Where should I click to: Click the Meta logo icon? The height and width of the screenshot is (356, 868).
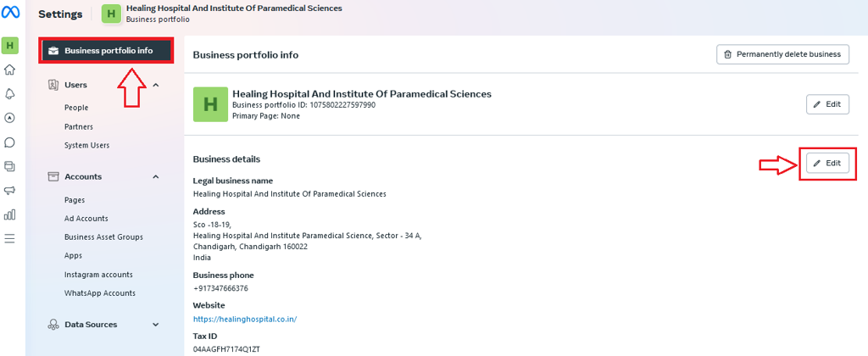click(10, 14)
